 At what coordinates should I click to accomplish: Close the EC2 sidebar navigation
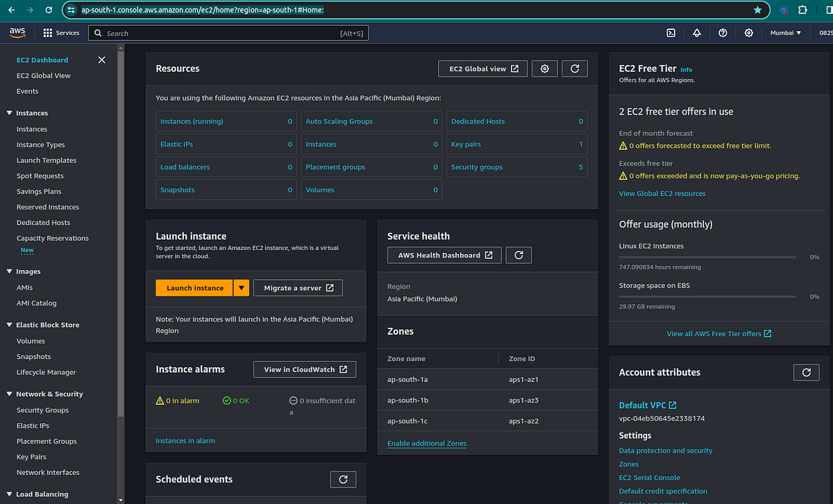(102, 60)
